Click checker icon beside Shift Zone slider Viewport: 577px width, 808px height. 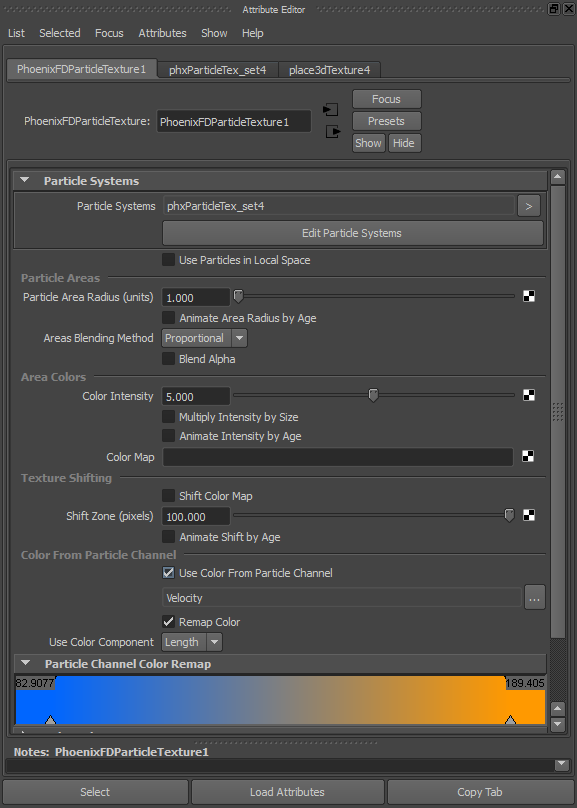tap(529, 515)
